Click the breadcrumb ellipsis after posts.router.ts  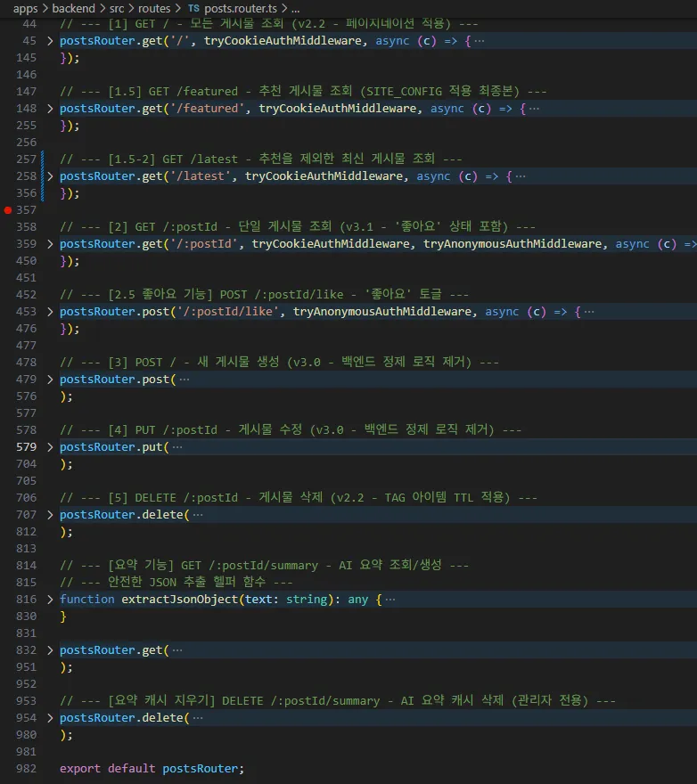(x=295, y=9)
